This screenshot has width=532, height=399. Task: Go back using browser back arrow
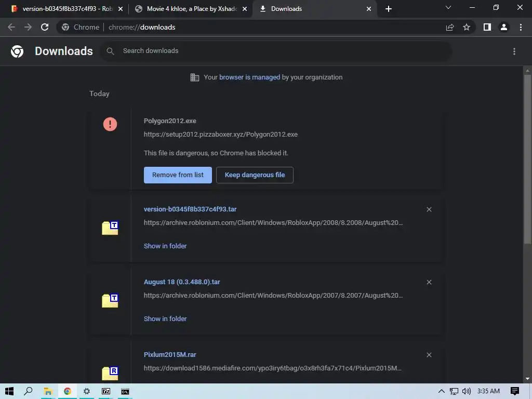[x=11, y=27]
